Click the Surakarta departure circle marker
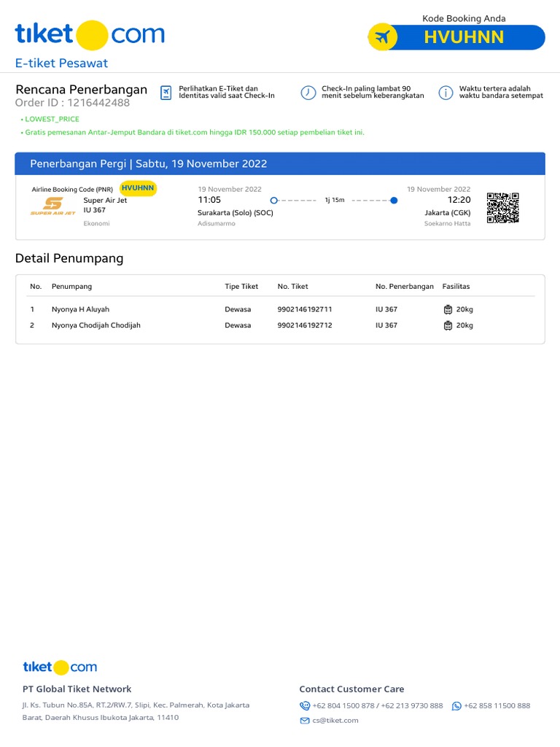The height and width of the screenshot is (747, 560). [x=273, y=200]
